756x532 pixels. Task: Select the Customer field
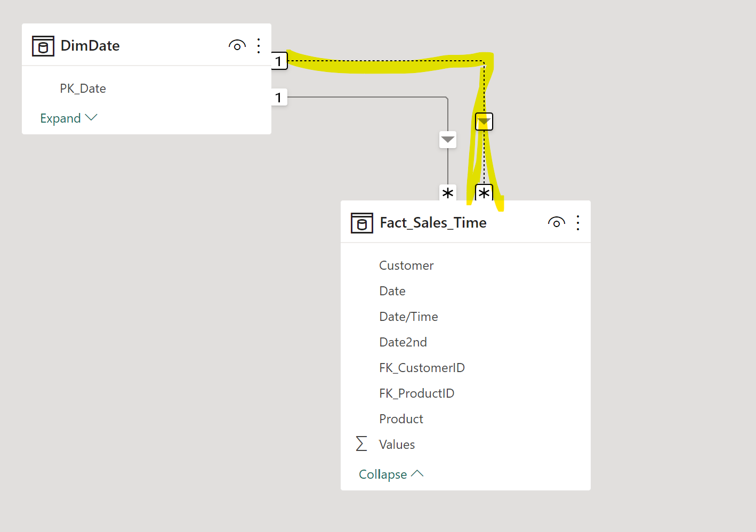(x=406, y=265)
